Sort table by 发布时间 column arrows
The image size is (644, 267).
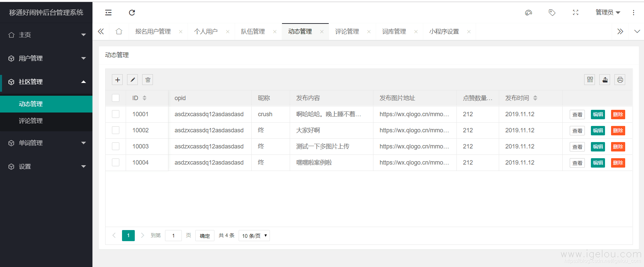[535, 98]
